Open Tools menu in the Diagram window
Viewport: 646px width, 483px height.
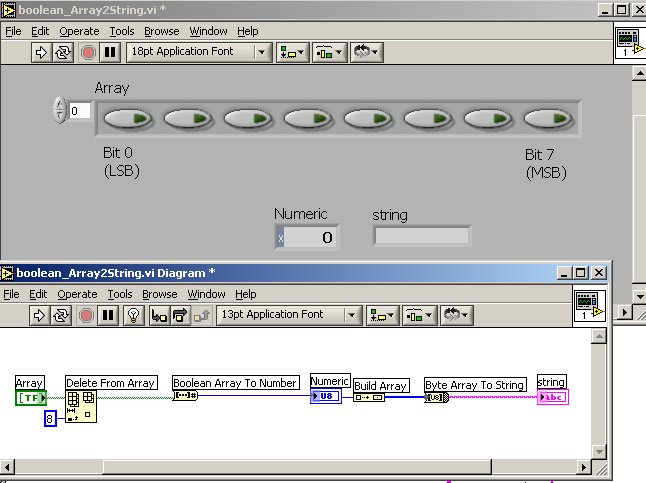tap(120, 294)
